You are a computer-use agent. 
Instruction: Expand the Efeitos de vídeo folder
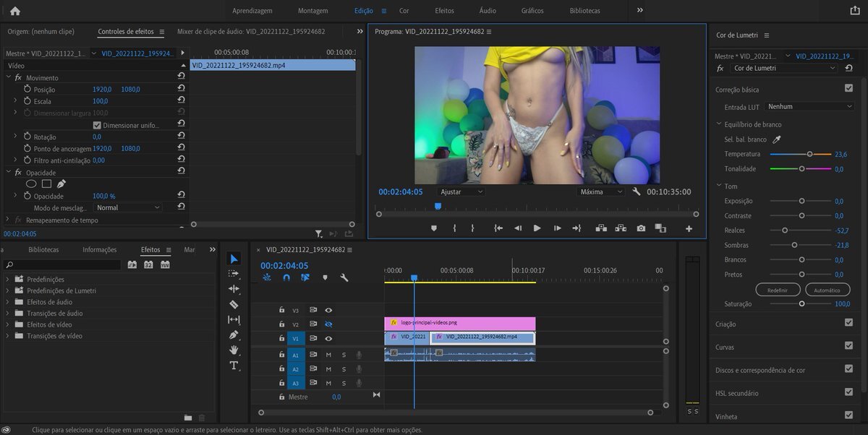coord(8,324)
